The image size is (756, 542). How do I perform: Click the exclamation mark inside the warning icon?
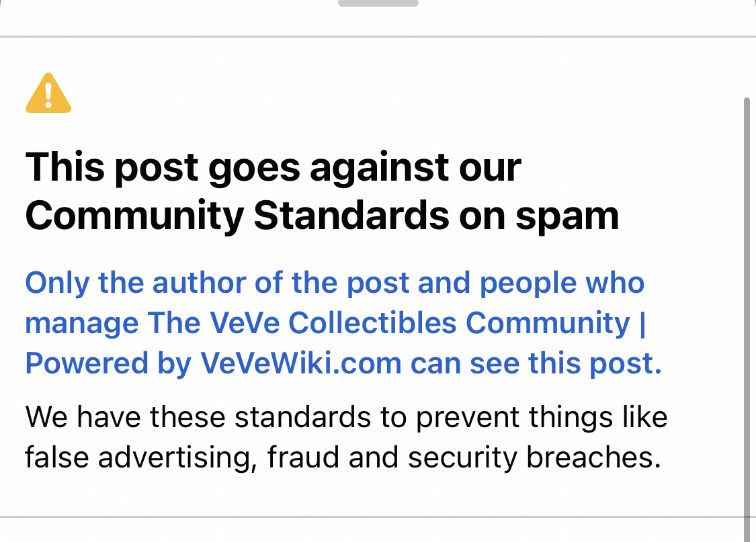pos(48,95)
